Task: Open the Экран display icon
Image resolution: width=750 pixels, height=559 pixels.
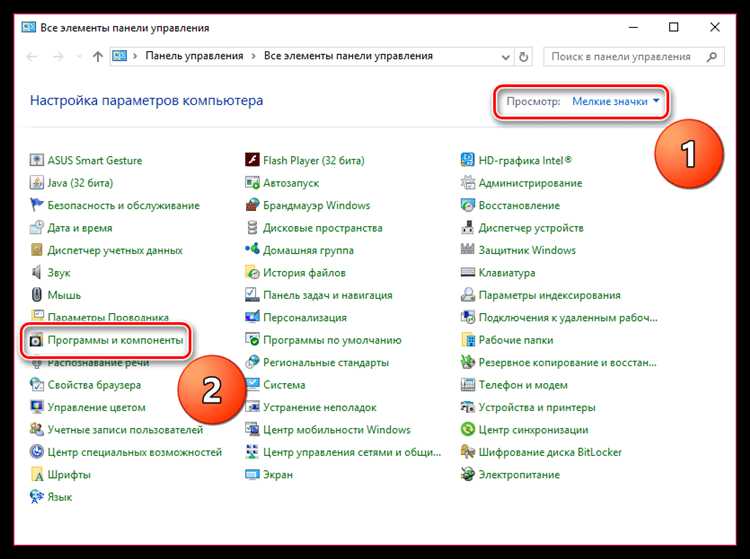Action: pos(252,475)
